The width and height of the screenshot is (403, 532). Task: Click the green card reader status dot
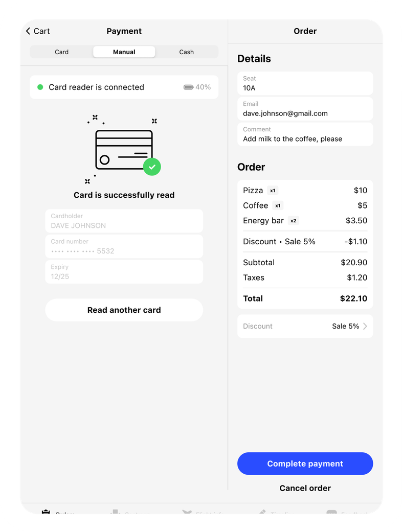[40, 87]
